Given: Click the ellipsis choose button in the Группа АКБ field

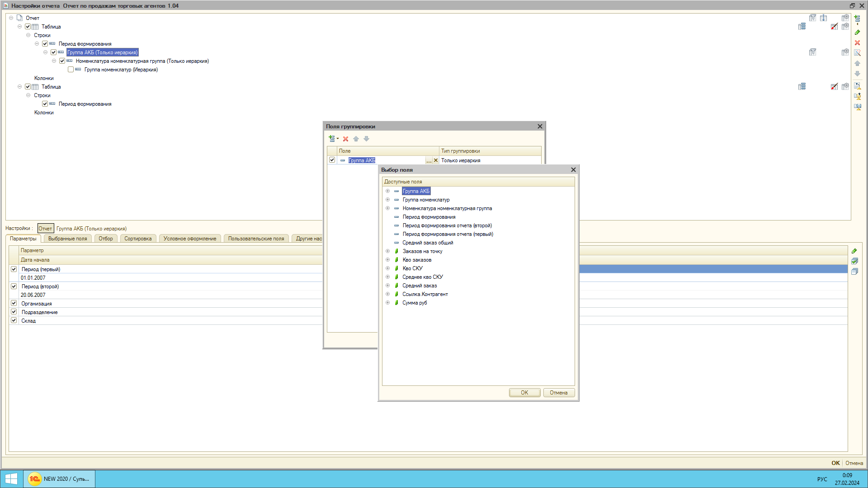Looking at the screenshot, I should pyautogui.click(x=429, y=160).
